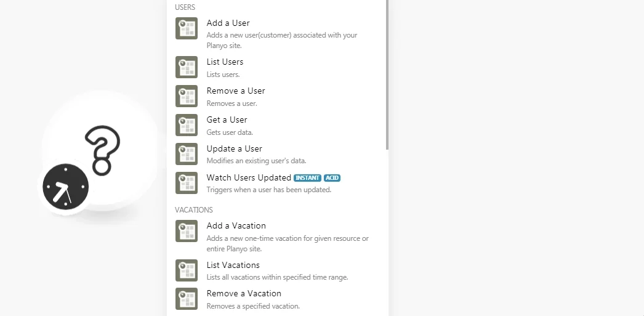Click the INSTANT badge on Watch Users Updated
The image size is (644, 316).
pyautogui.click(x=307, y=178)
